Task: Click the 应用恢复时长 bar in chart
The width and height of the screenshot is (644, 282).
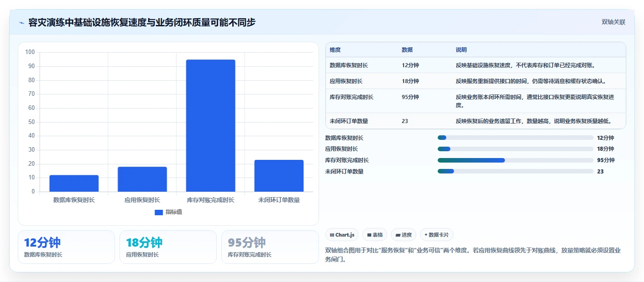Action: point(142,179)
